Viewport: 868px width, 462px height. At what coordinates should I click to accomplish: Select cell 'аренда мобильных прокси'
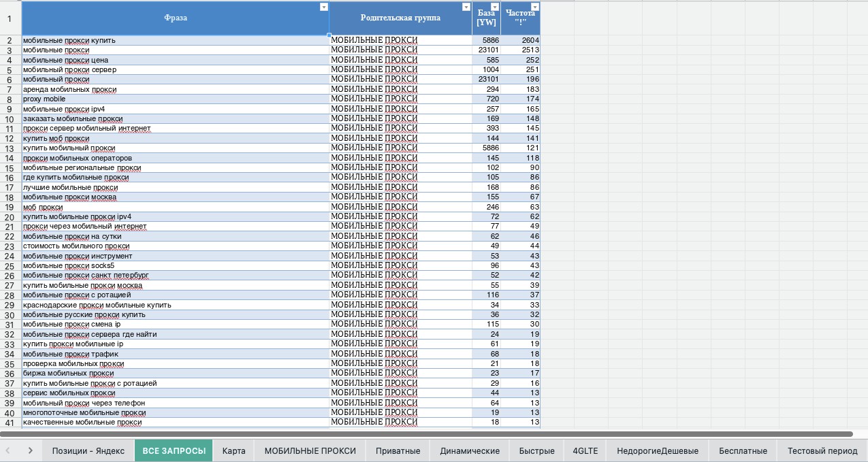pyautogui.click(x=176, y=89)
